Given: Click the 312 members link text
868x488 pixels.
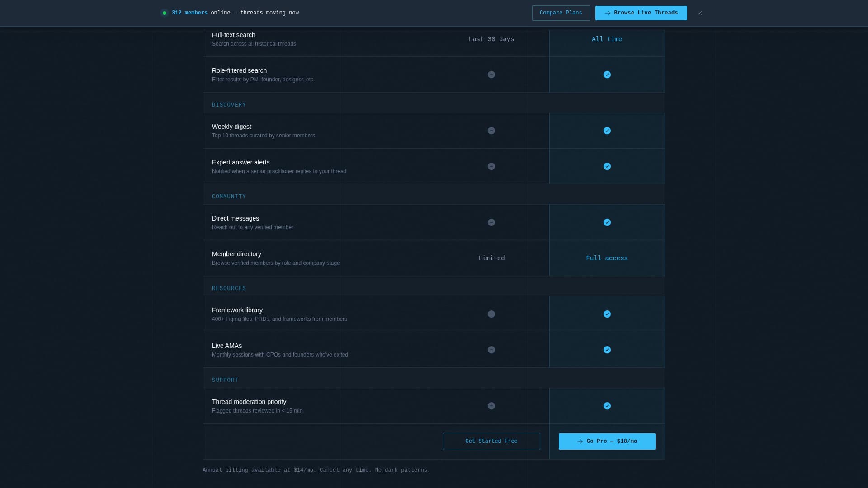Looking at the screenshot, I should coord(189,13).
